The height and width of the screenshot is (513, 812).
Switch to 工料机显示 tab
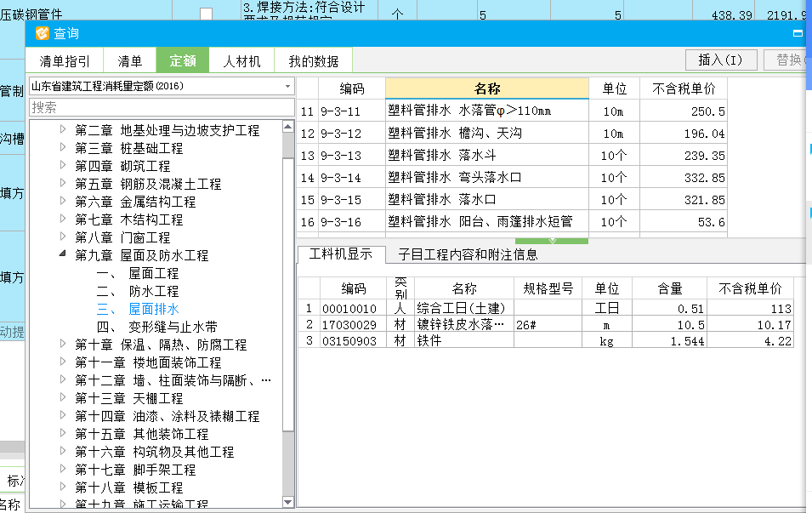(x=341, y=254)
